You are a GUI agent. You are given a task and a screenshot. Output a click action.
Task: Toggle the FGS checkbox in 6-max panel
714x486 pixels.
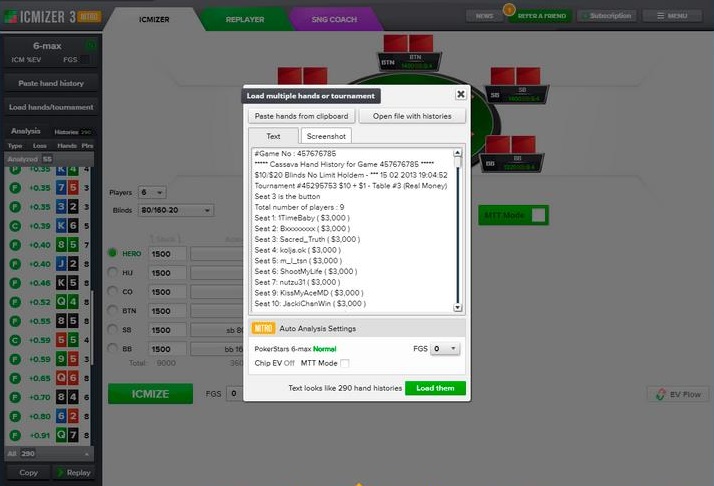click(84, 60)
